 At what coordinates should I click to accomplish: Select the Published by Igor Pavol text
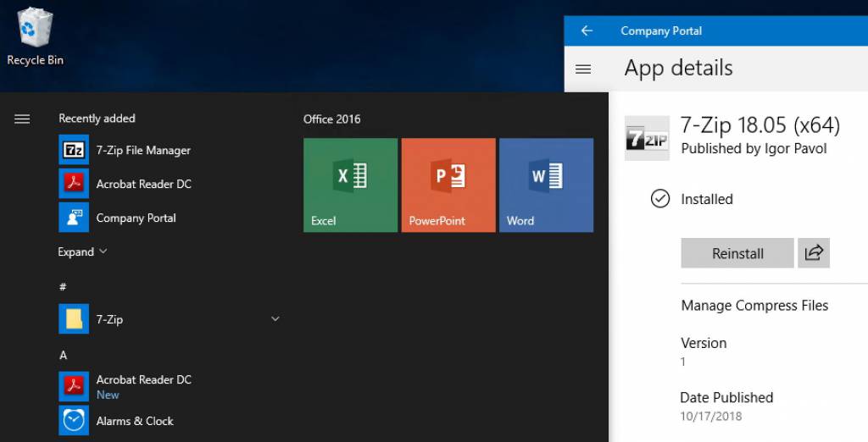point(754,149)
